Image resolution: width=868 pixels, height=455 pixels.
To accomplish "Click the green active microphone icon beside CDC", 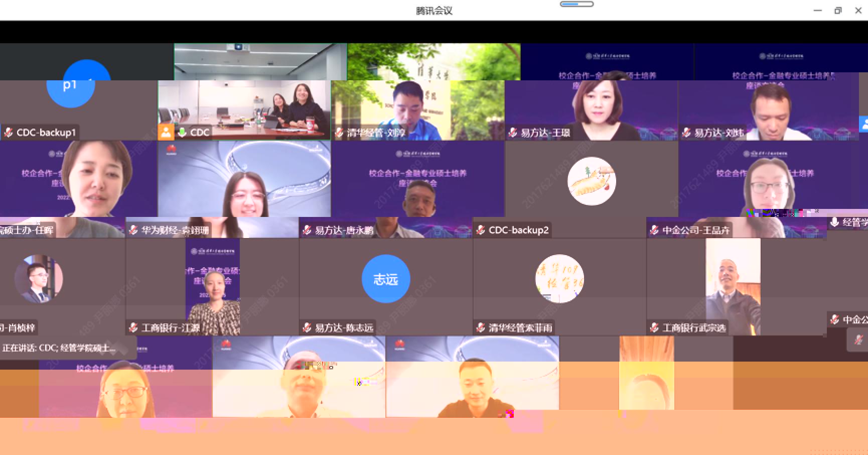I will pyautogui.click(x=182, y=133).
